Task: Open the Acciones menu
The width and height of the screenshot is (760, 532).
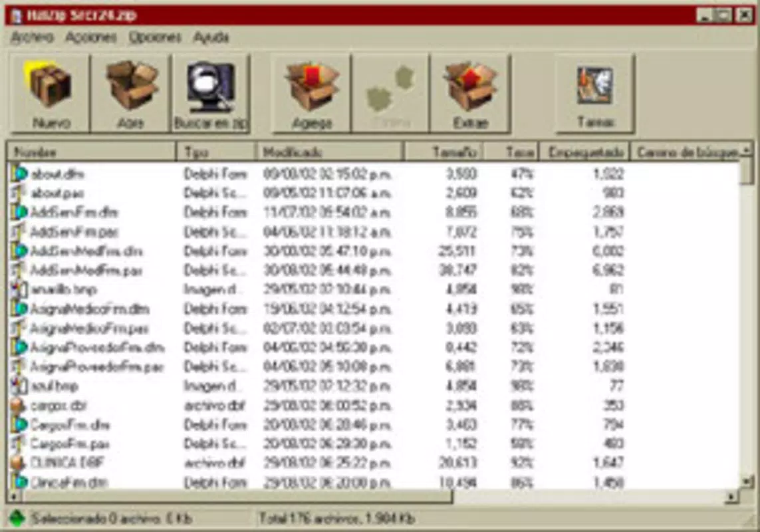Action: [x=90, y=37]
